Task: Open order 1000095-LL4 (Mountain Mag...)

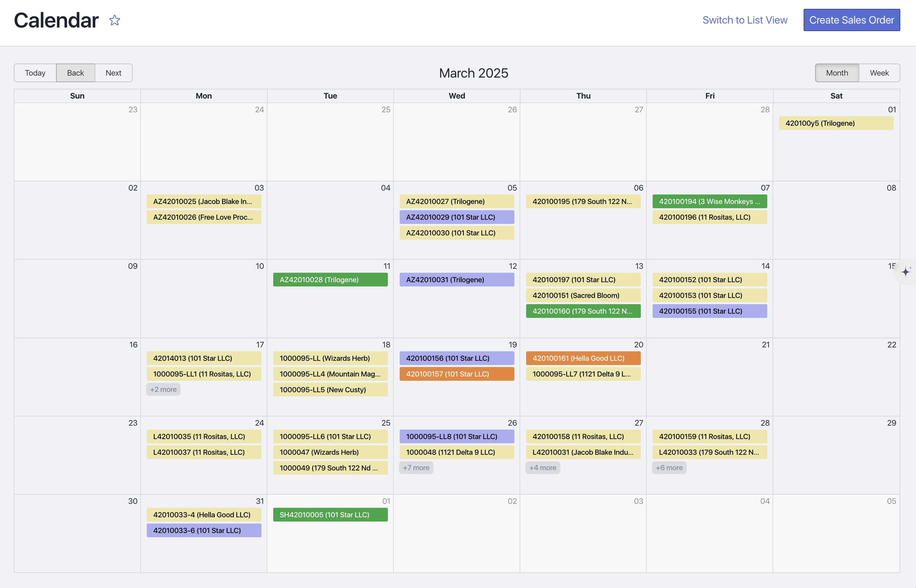Action: tap(331, 374)
